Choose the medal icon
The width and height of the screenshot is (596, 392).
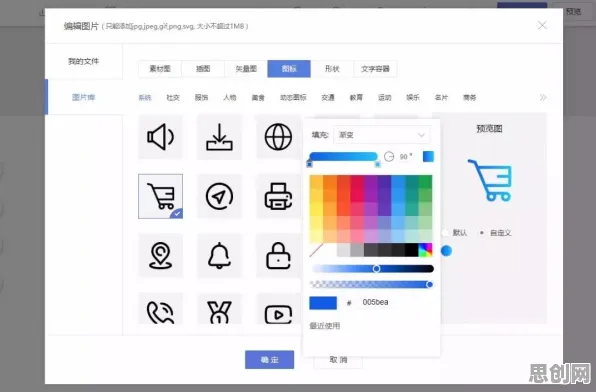219,309
